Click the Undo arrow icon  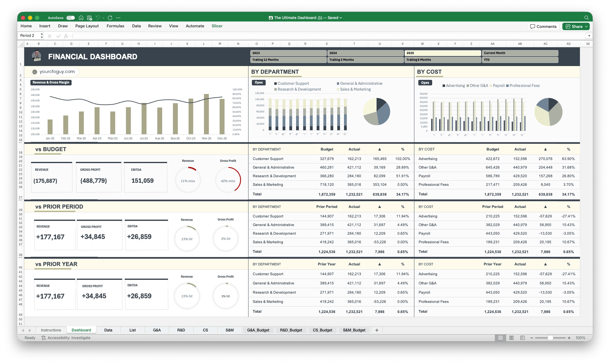point(98,18)
